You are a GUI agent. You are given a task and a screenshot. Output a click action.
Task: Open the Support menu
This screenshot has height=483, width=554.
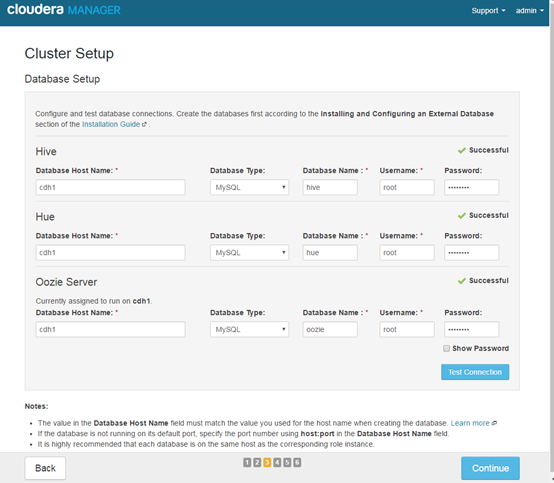tap(488, 11)
